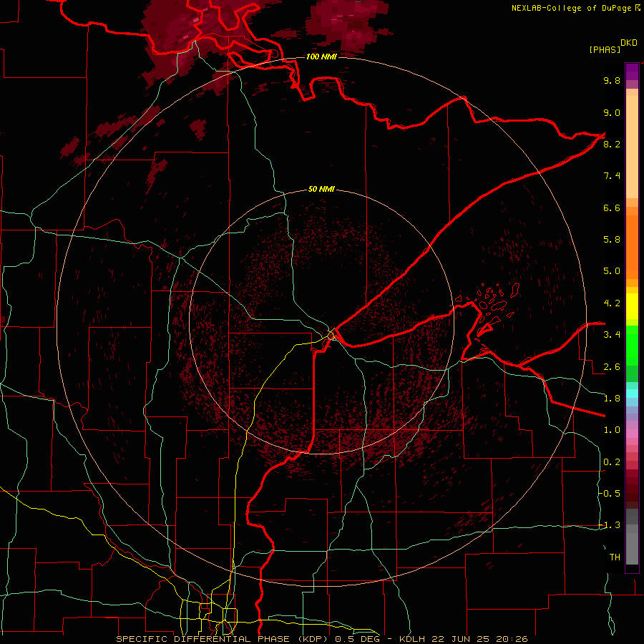
Task: Click the 7.4 value on the color scale
Action: (612, 176)
